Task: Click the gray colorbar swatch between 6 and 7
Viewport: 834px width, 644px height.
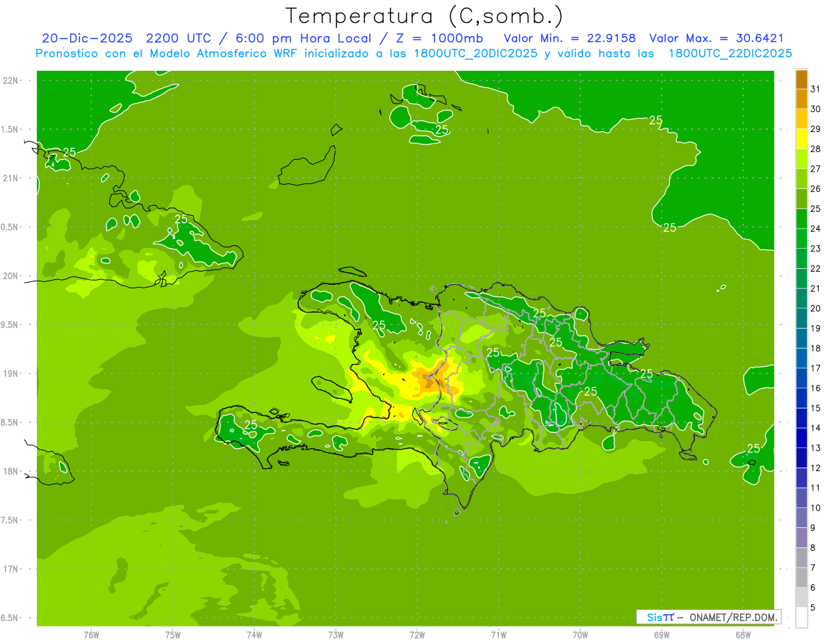Action: pos(801,577)
